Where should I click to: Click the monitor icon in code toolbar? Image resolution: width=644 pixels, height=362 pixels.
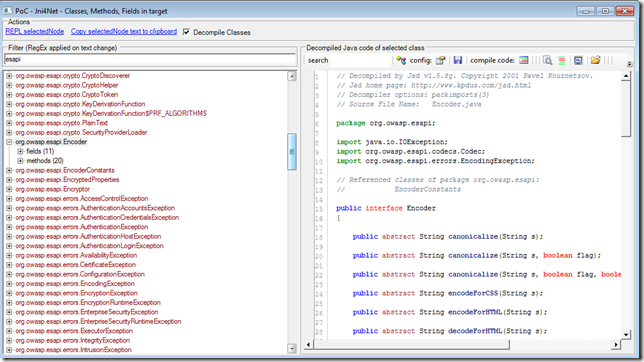click(x=578, y=60)
